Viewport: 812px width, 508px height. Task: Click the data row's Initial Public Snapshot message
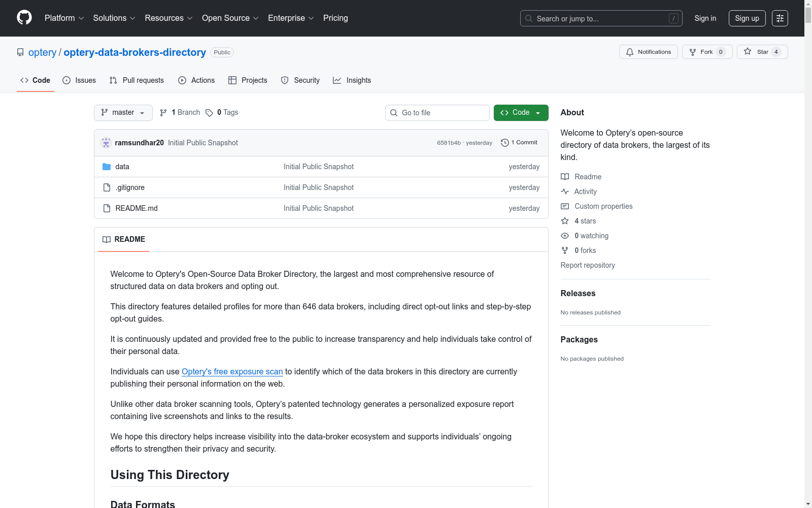coord(319,167)
